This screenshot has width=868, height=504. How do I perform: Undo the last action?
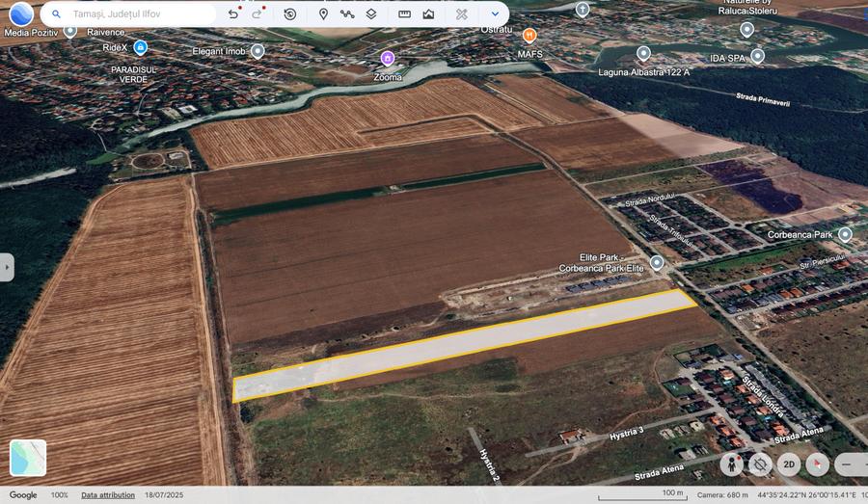coord(233,13)
